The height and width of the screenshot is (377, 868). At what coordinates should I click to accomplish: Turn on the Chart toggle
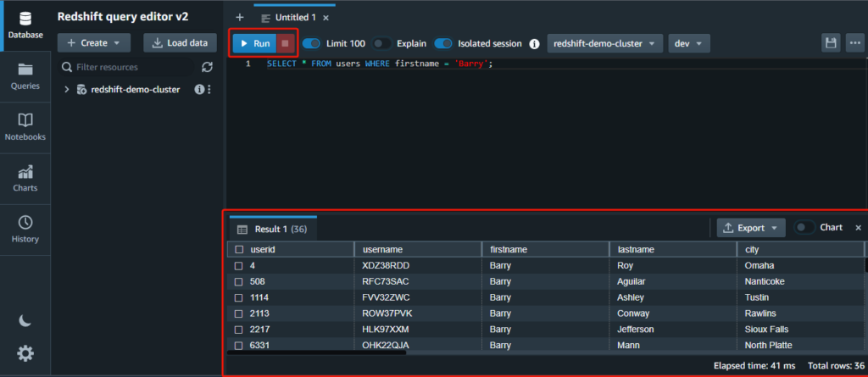(x=804, y=227)
